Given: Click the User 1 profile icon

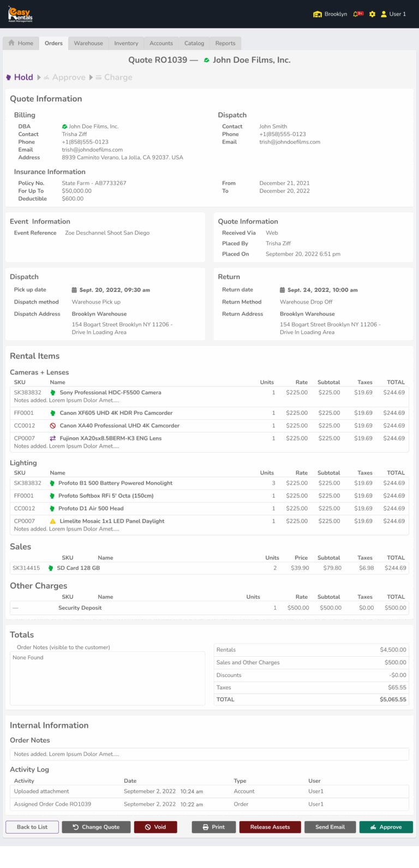Looking at the screenshot, I should tap(384, 14).
